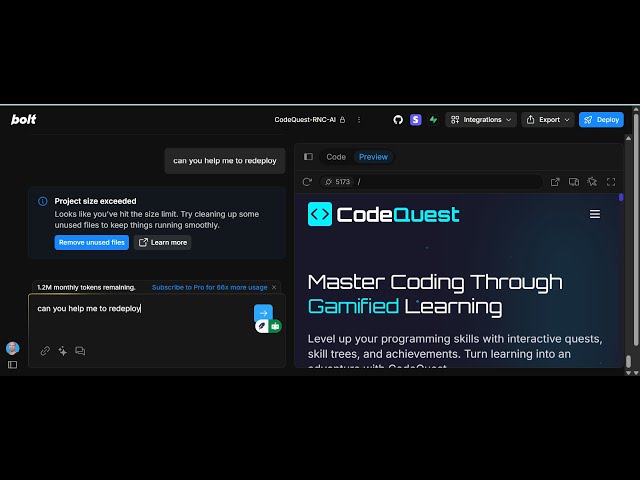Open the GitHub integration icon
Image resolution: width=640 pixels, height=480 pixels.
398,120
